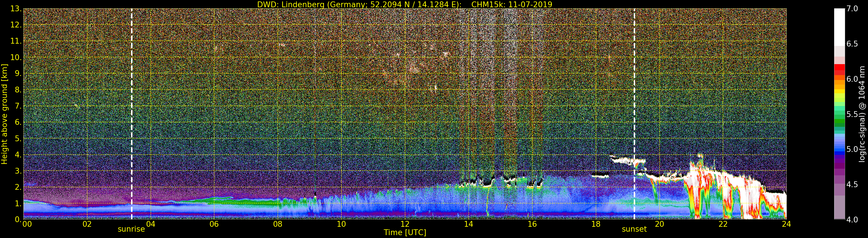Viewport: 868px width, 238px height.
Task: Click the height tick label '10.'
Action: coord(16,57)
